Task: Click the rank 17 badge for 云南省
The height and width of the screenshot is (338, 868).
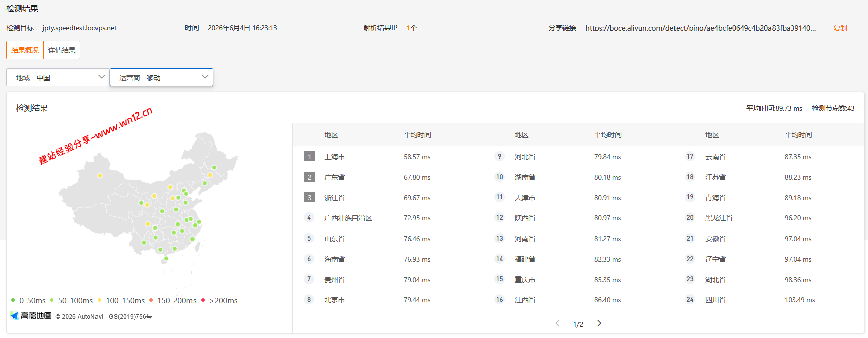Action: click(690, 157)
